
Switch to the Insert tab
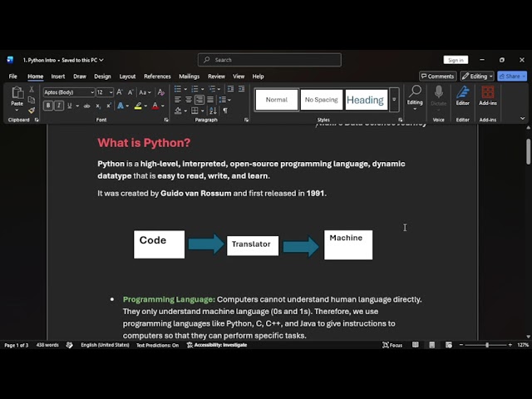pyautogui.click(x=58, y=76)
